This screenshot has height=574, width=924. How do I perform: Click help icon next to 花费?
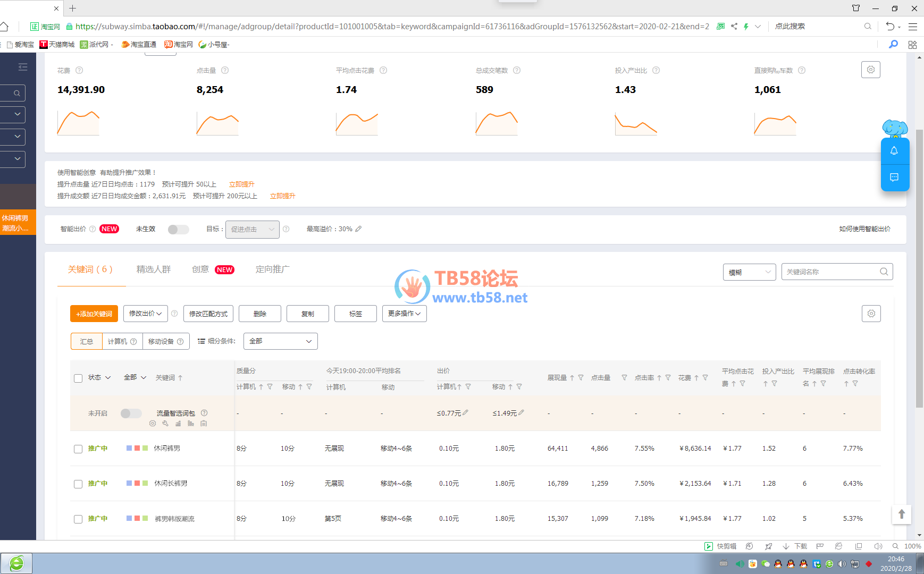(x=79, y=70)
